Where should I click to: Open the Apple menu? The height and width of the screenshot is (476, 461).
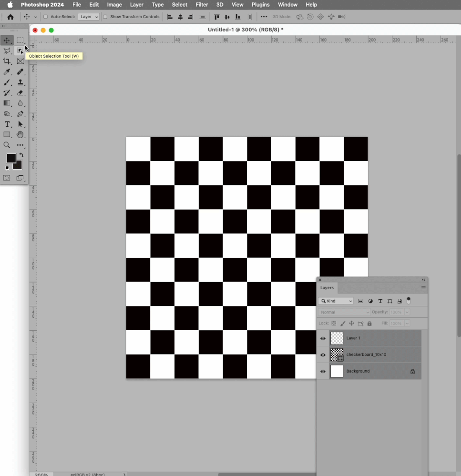pos(10,5)
